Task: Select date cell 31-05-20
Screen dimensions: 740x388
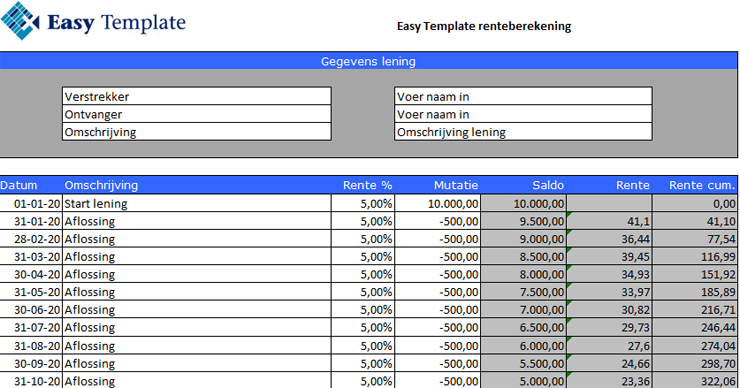Action: (31, 292)
